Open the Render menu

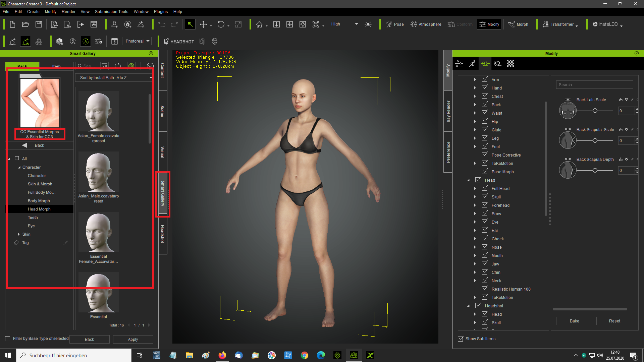tap(68, 12)
